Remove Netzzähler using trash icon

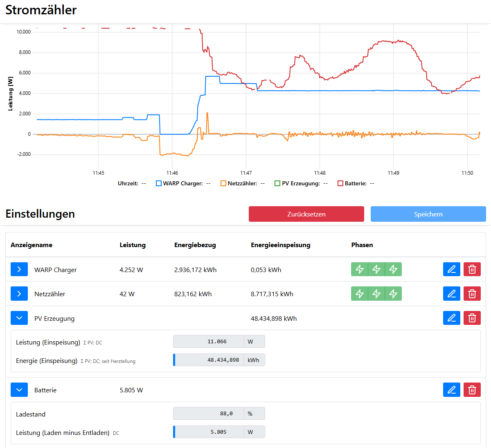[x=472, y=294]
